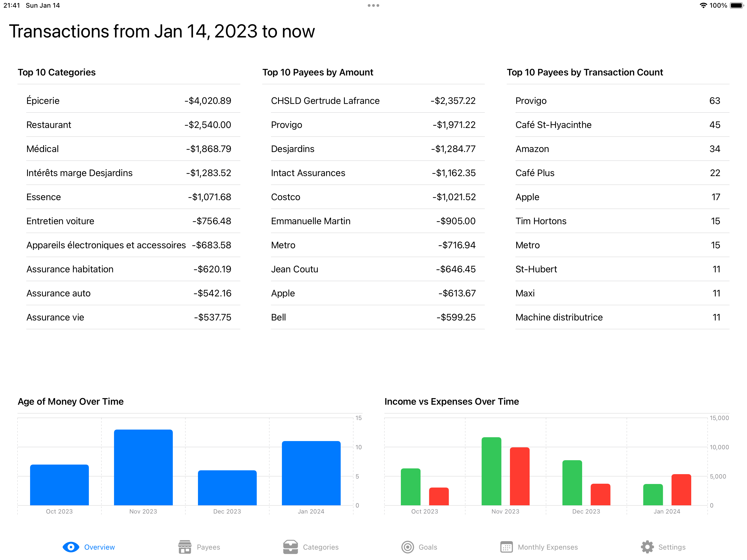
Task: Tap the green Dec 2023 income bar
Action: [x=572, y=483]
